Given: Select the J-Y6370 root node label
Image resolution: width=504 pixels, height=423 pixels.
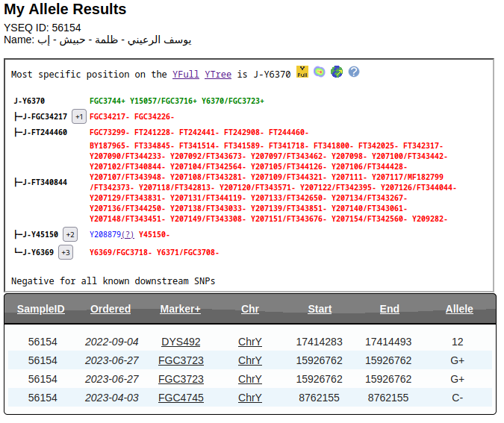Looking at the screenshot, I should (x=29, y=101).
